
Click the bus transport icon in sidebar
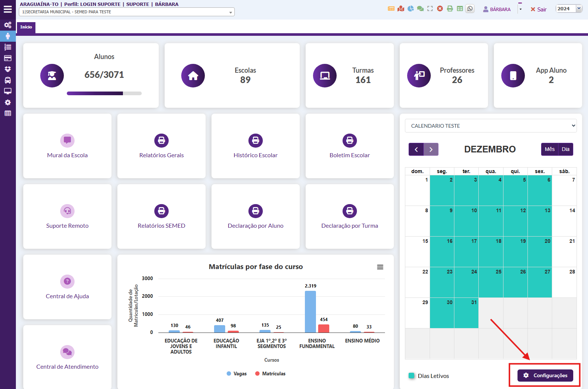point(8,80)
